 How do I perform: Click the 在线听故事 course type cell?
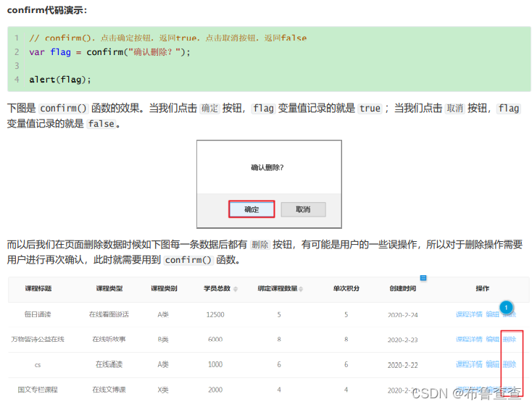point(109,339)
